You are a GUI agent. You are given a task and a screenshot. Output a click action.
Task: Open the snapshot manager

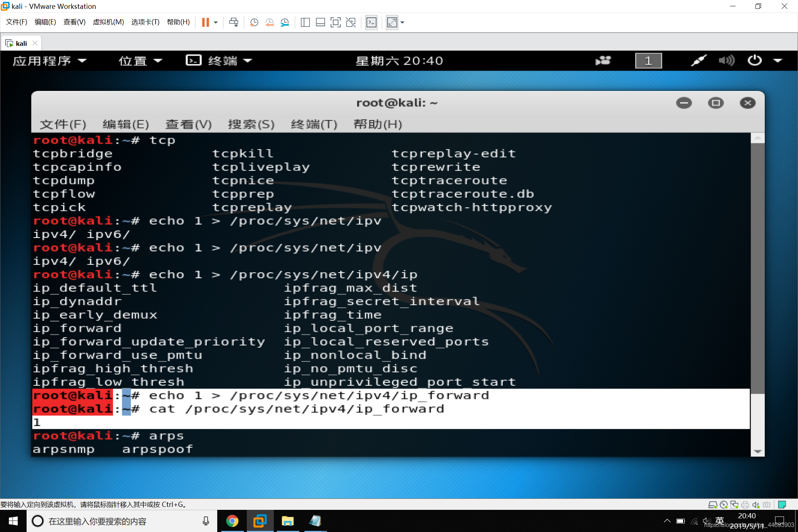point(284,23)
